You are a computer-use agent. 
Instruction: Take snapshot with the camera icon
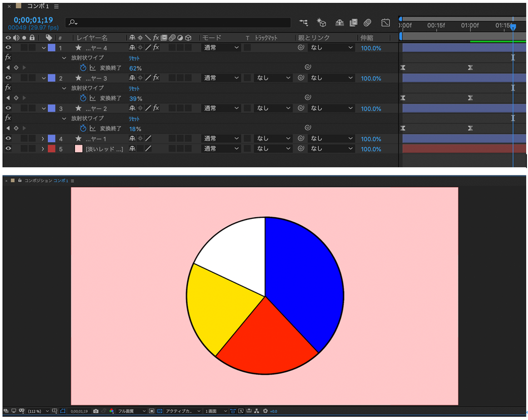point(96,411)
